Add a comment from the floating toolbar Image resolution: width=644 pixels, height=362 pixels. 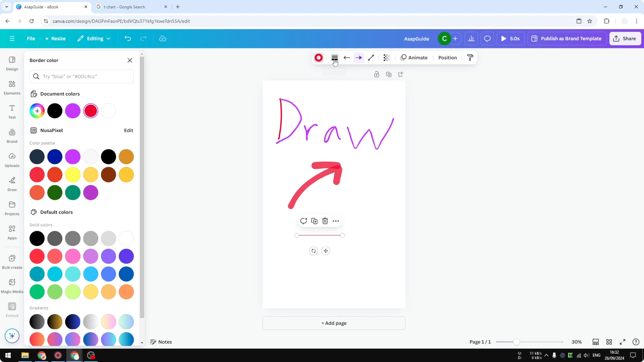(x=303, y=221)
